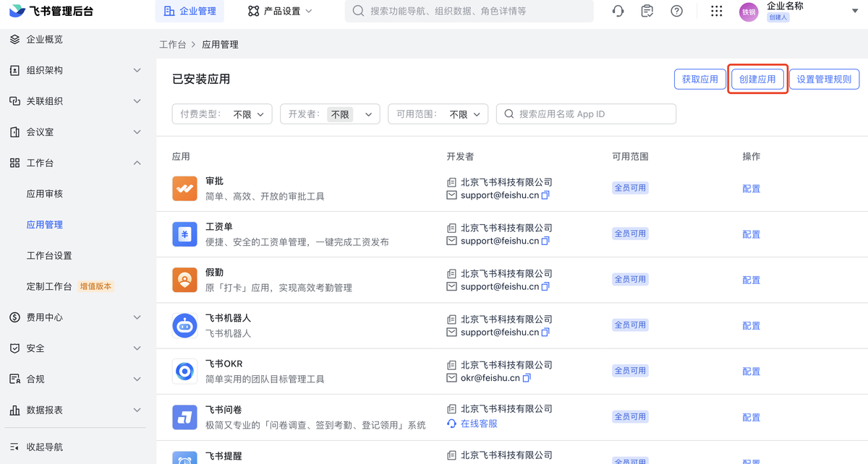
Task: Open the 产品设置 dropdown menu
Action: point(280,11)
